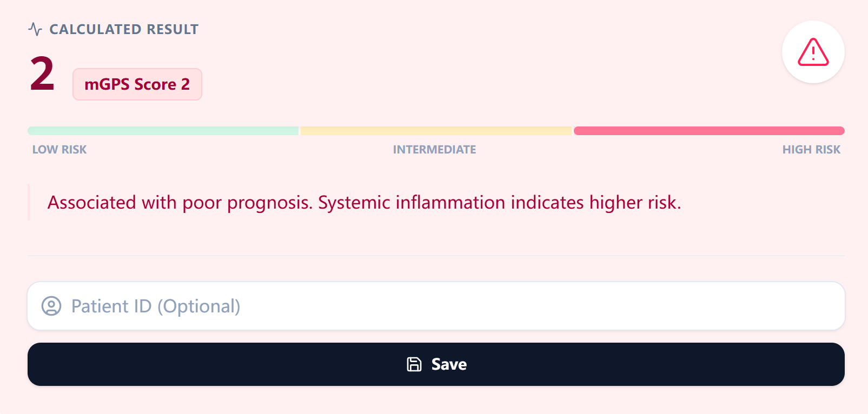
Task: Click the red high risk bar segment
Action: pyautogui.click(x=709, y=131)
